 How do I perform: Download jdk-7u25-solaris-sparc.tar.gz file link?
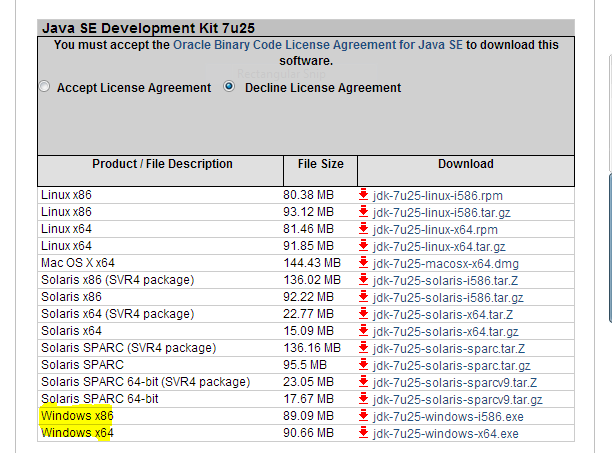point(452,366)
